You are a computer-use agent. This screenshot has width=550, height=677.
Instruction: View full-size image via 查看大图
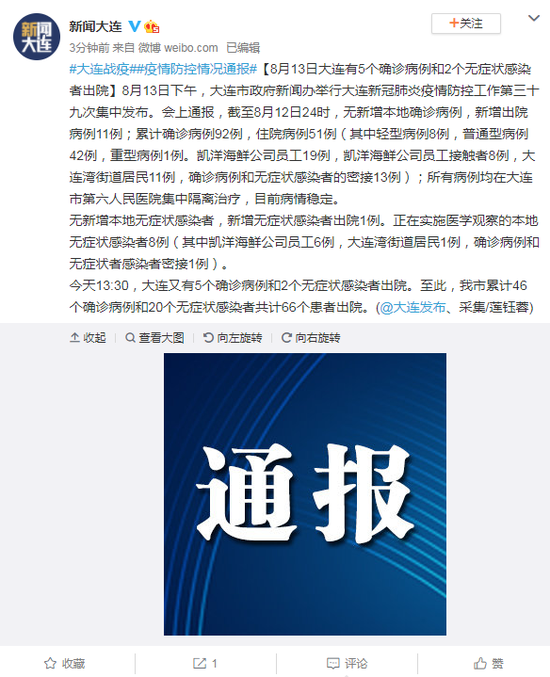pyautogui.click(x=155, y=338)
